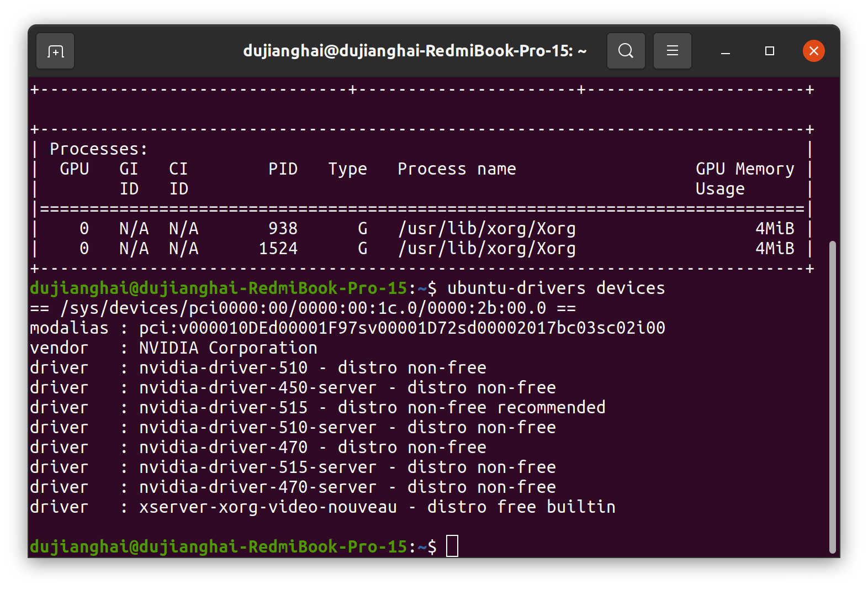Click the 4MiB usage in PID 1524 row
This screenshot has height=589, width=868.
[x=775, y=248]
